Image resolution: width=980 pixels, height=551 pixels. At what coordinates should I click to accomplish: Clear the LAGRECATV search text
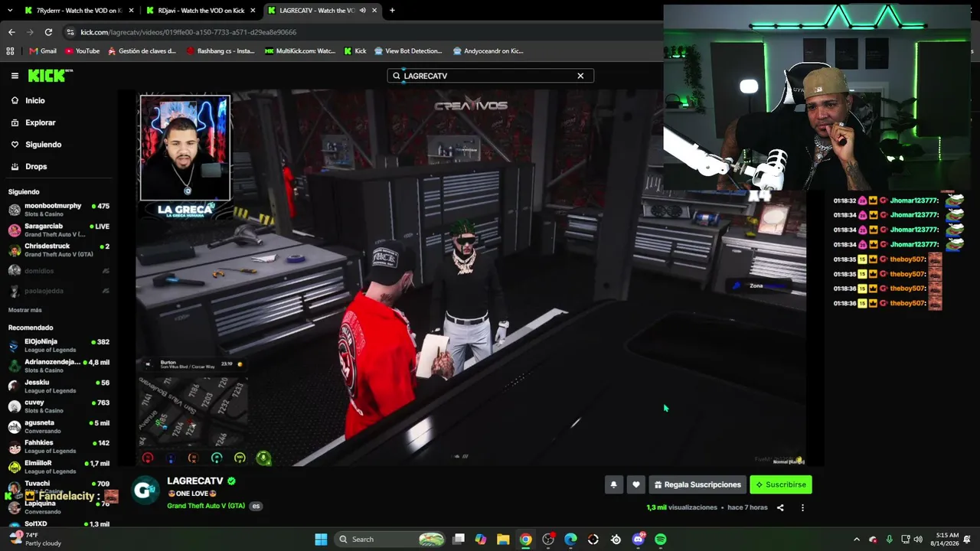580,76
